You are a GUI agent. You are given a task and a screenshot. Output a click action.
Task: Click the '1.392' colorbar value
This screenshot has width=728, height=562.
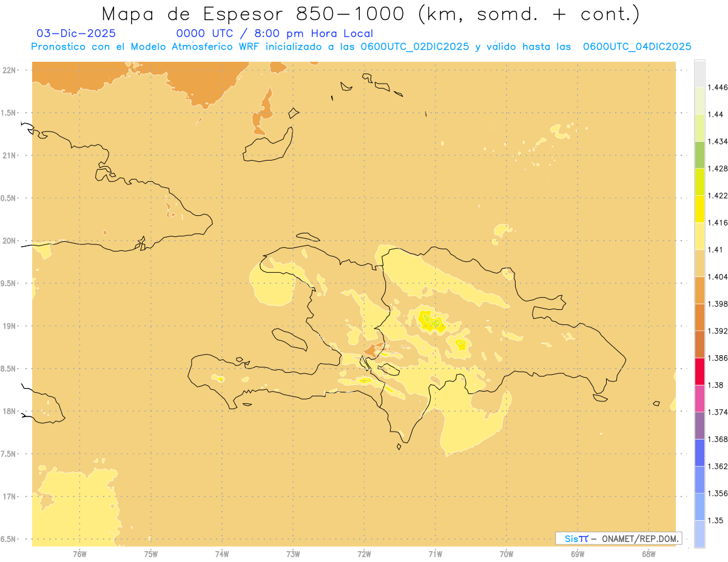point(716,331)
